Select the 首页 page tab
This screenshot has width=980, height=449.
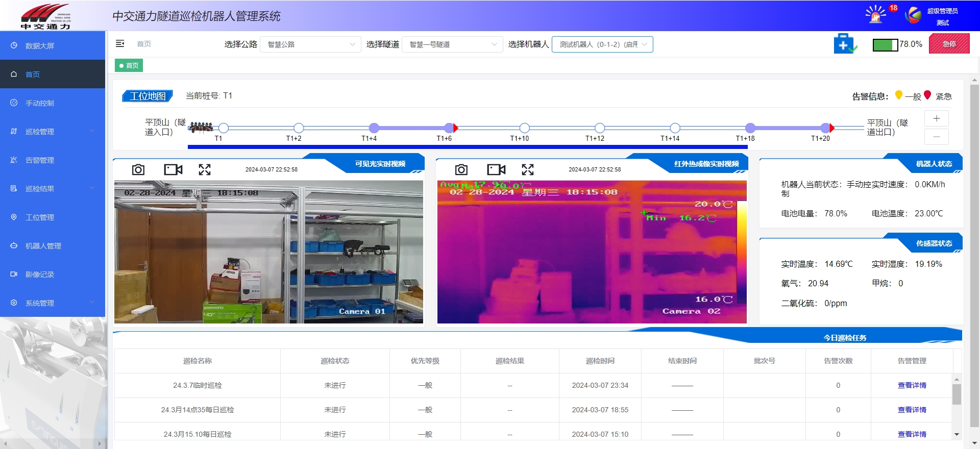[129, 65]
